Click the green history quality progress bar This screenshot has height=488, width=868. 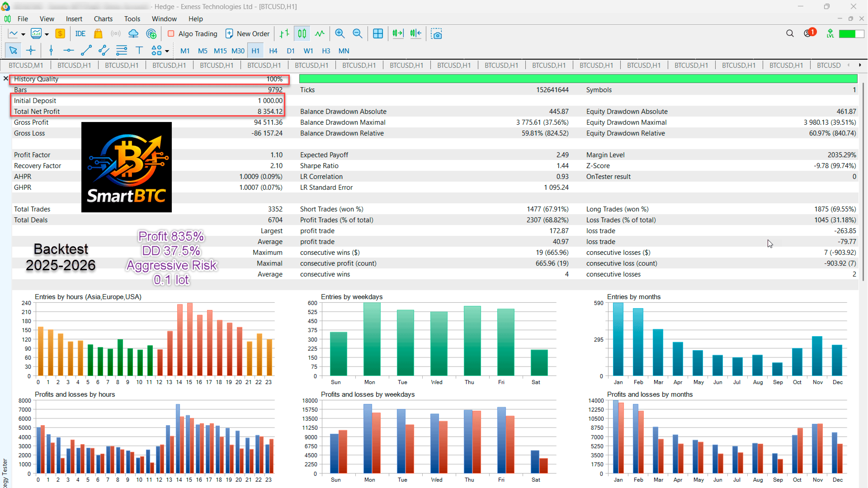coord(578,79)
